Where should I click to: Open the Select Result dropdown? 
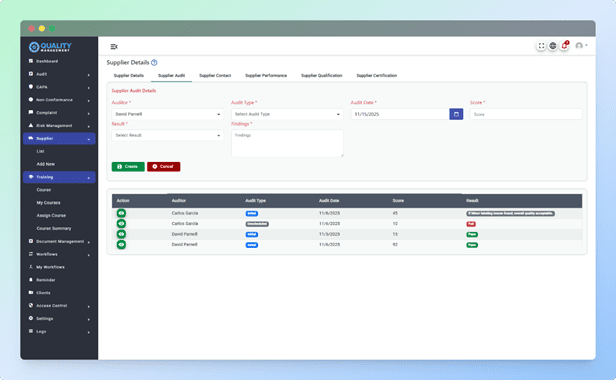pos(168,135)
